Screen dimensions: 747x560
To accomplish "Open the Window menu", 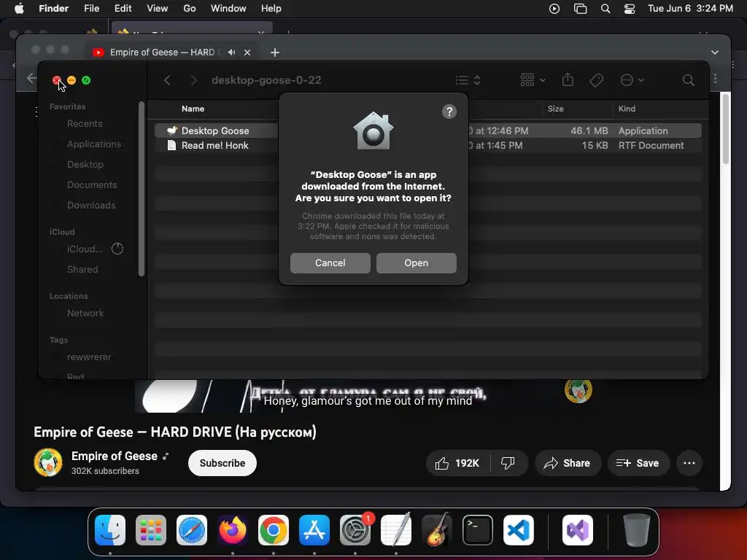I will tap(228, 9).
